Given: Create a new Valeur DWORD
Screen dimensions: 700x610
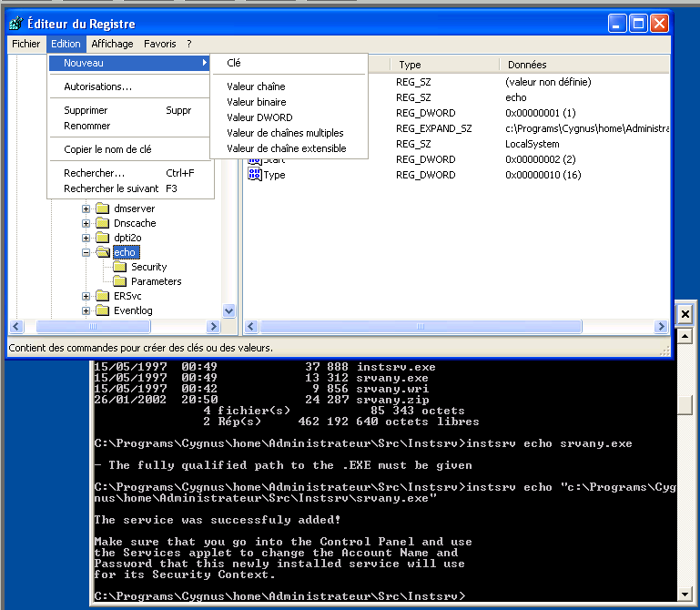Looking at the screenshot, I should click(289, 117).
